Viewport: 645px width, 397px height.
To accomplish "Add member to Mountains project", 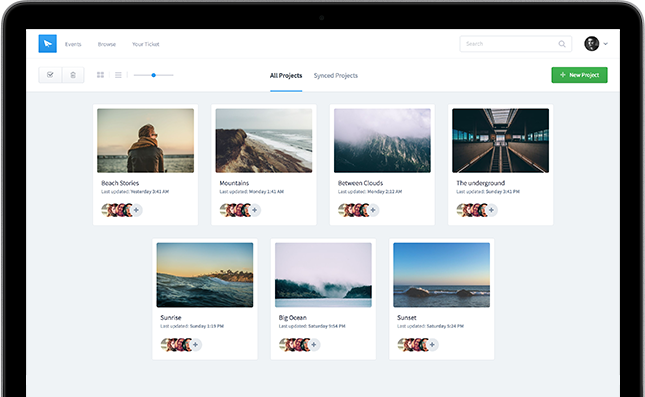I will tap(255, 210).
